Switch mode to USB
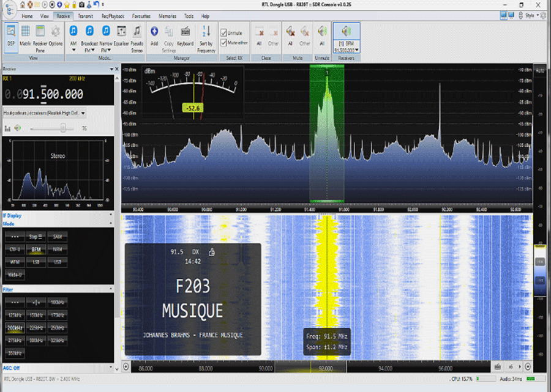 (58, 262)
